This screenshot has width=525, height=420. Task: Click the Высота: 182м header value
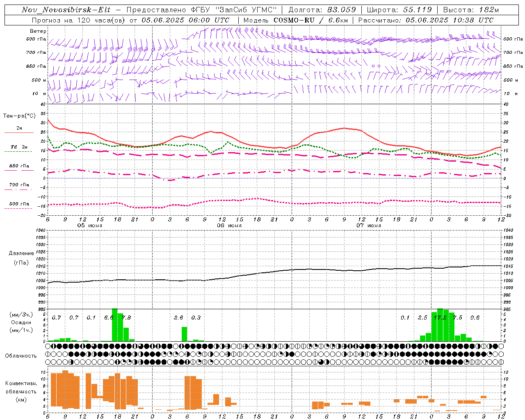[471, 10]
